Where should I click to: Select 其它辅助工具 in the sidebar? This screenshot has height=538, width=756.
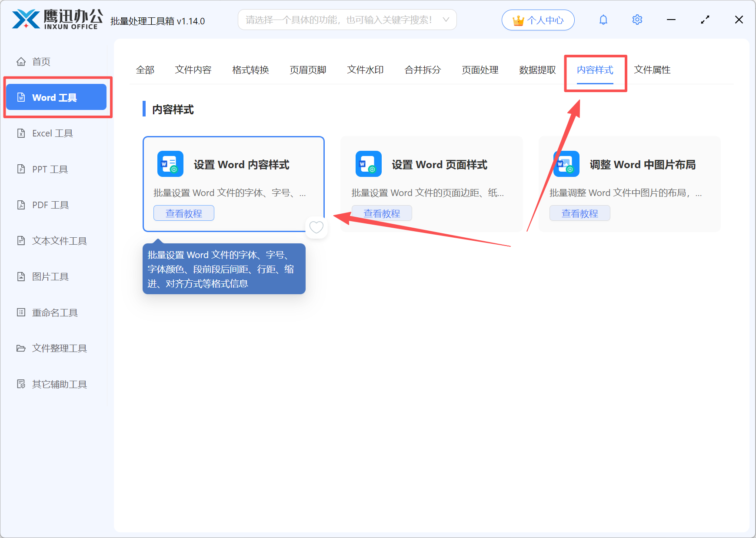[x=59, y=384]
